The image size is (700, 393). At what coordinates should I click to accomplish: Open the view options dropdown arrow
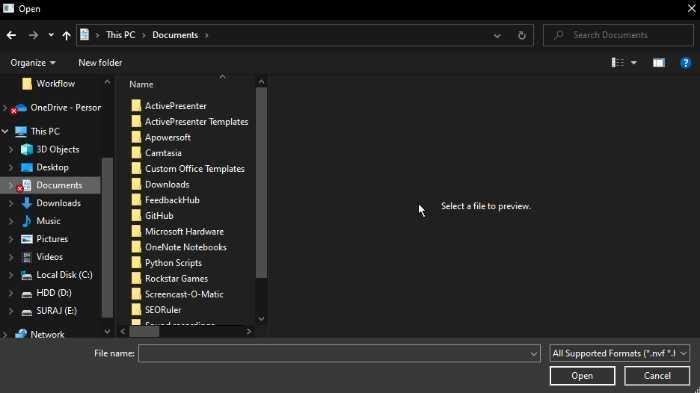[x=633, y=63]
